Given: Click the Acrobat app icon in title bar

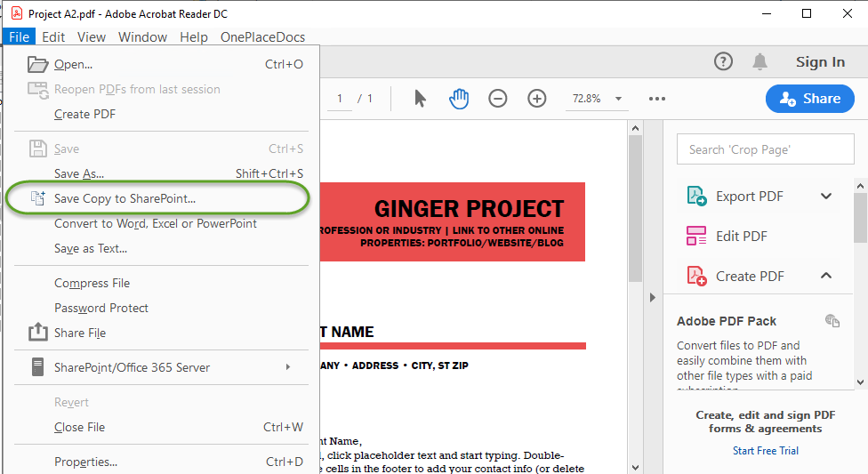Looking at the screenshot, I should click(x=17, y=13).
